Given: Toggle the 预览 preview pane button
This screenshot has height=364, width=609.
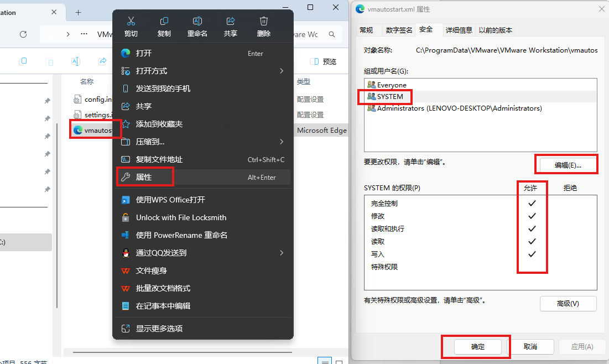Looking at the screenshot, I should point(323,61).
